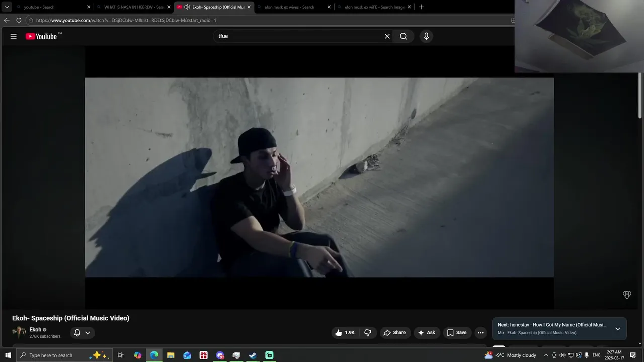
Task: Open Task View from taskbar
Action: coord(121,355)
